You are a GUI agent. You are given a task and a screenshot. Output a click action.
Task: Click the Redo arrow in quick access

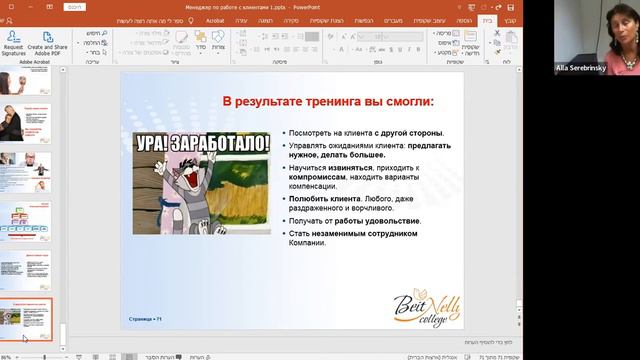pyautogui.click(x=498, y=7)
